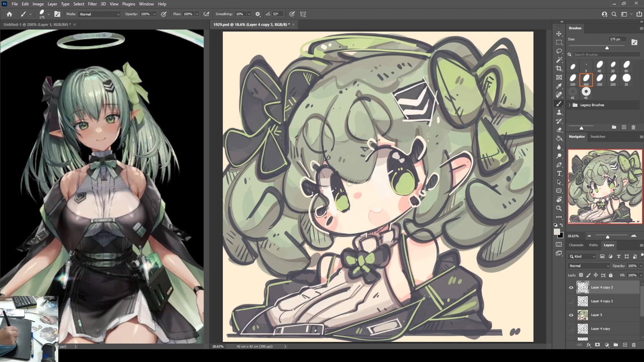
Task: Select the 400 brush preset
Action: point(586,80)
